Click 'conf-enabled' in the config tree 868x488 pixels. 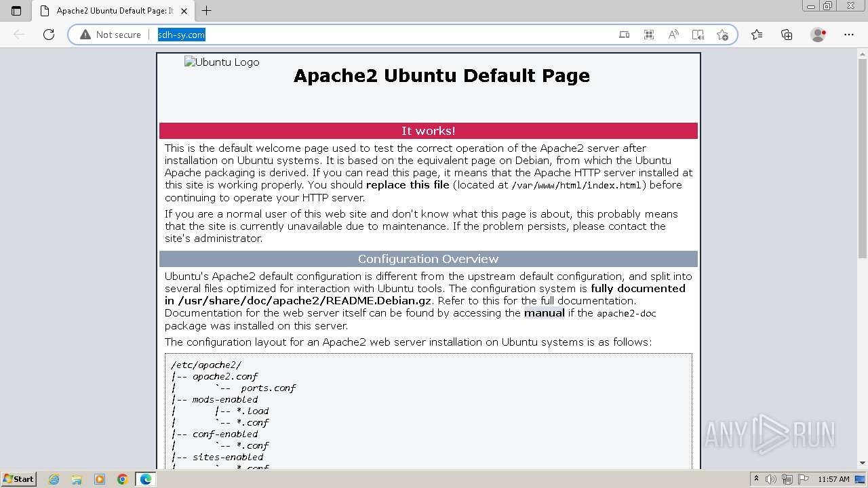[225, 434]
